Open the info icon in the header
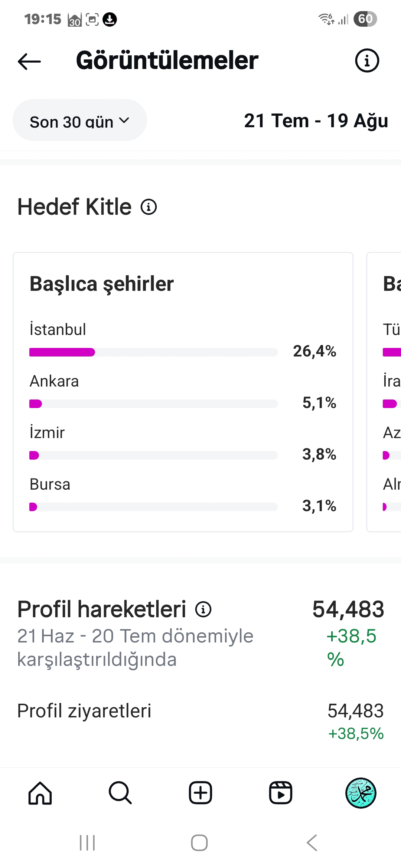 point(367,60)
